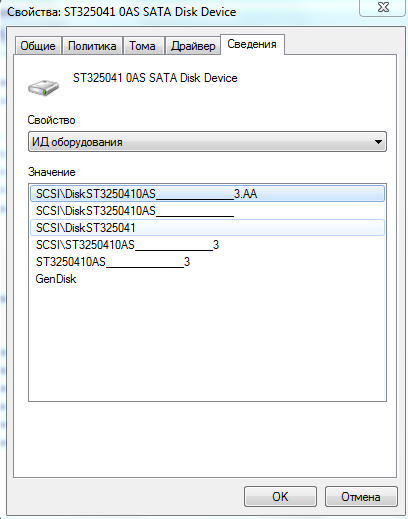
Task: Click the Отмена button
Action: (361, 496)
